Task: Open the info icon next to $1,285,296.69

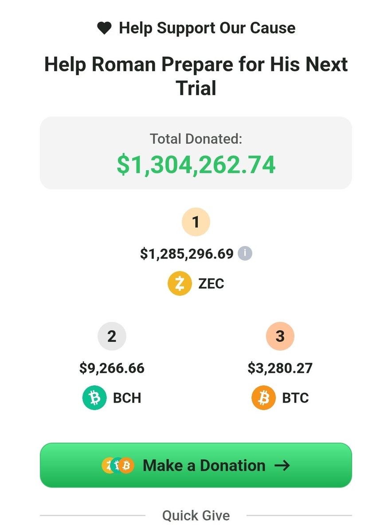Action: point(245,254)
